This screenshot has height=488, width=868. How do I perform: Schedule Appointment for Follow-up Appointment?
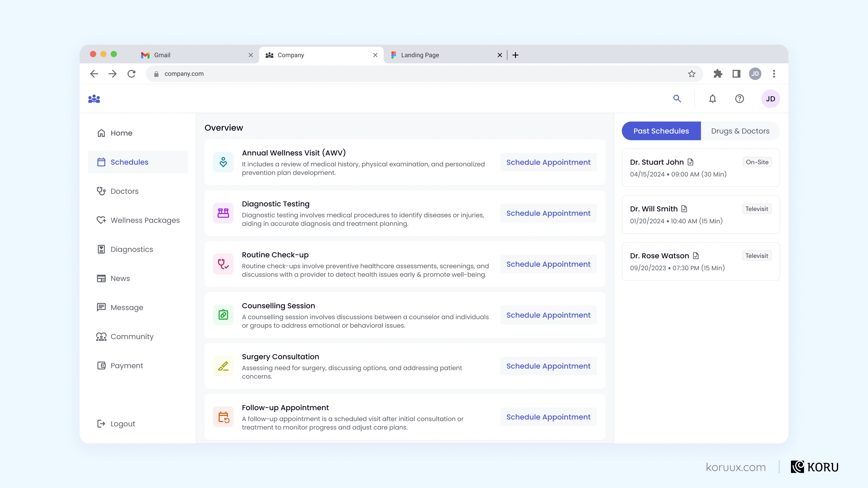tap(548, 417)
